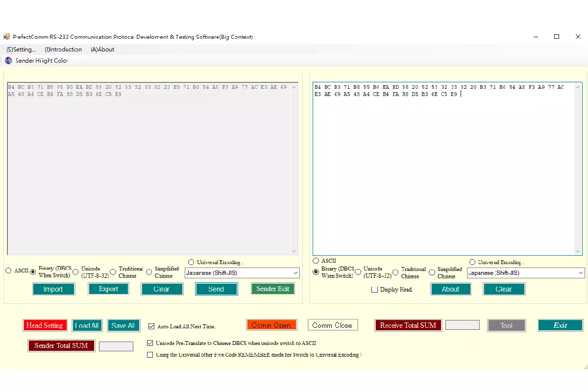
Task: Click the receiver pane scrollbar down arrow
Action: pos(578,251)
